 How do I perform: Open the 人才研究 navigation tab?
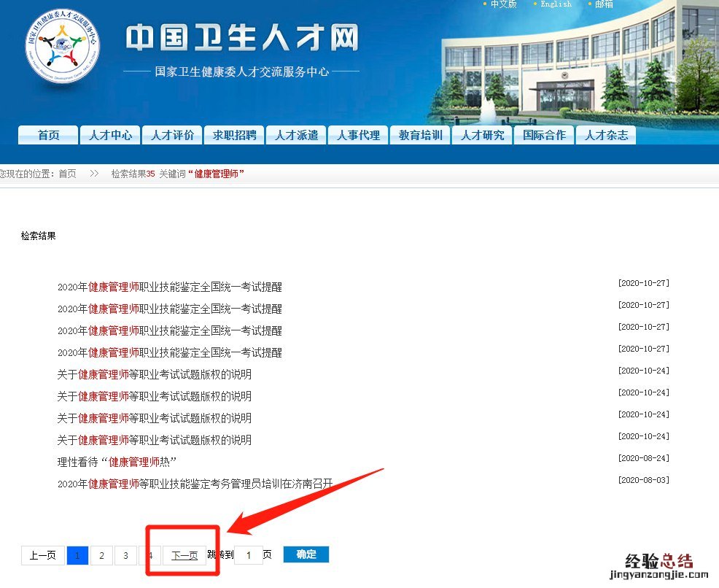pos(482,135)
